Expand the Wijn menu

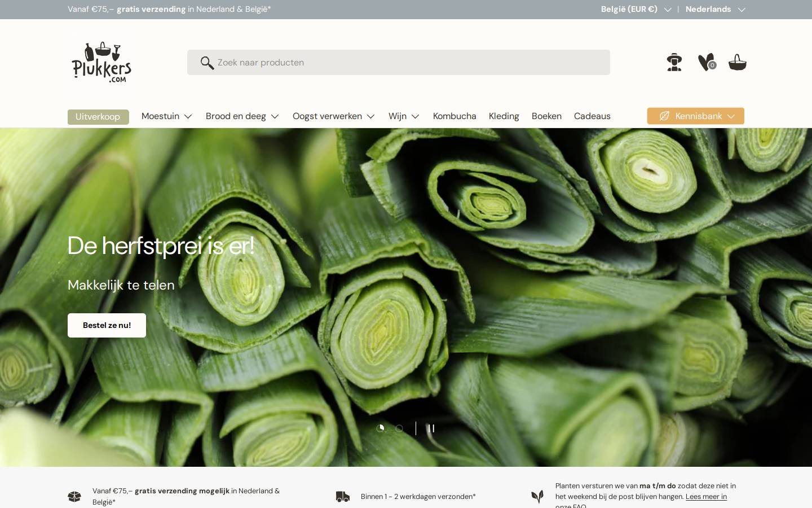404,116
